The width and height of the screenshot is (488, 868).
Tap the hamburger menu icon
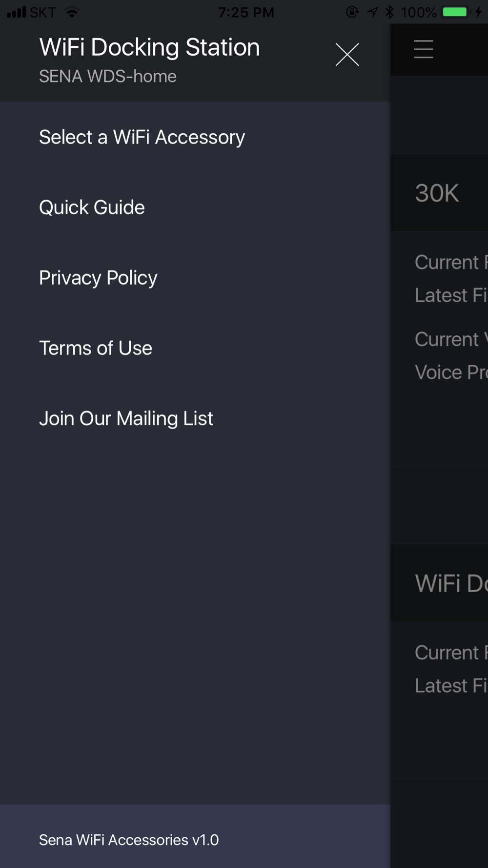coord(423,49)
